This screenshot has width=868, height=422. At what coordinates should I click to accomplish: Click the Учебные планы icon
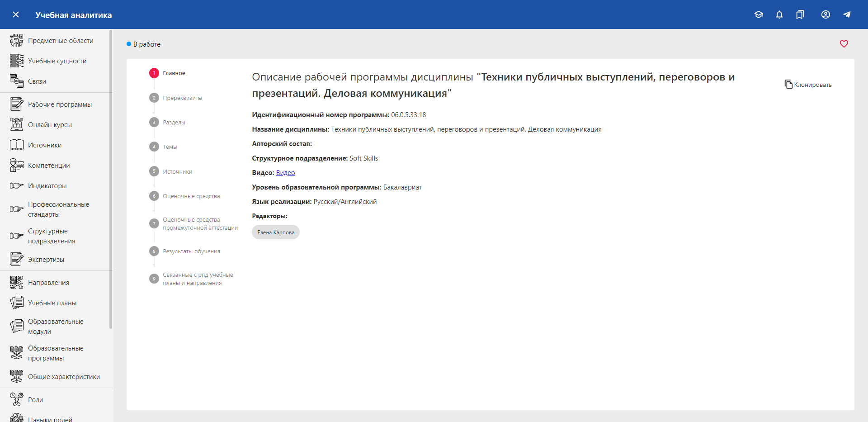pyautogui.click(x=17, y=303)
